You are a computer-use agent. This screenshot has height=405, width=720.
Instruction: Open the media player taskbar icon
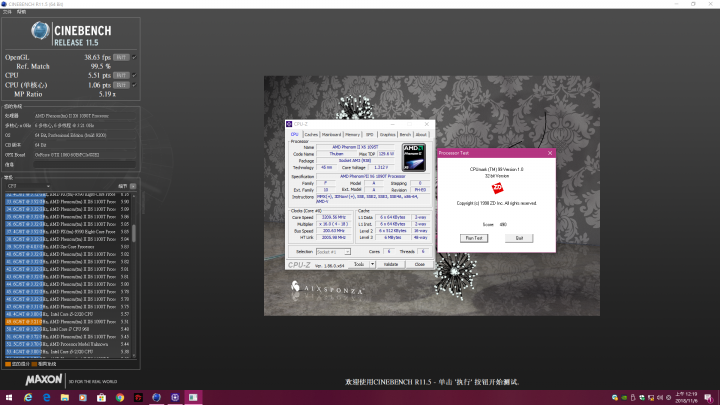pos(83,398)
